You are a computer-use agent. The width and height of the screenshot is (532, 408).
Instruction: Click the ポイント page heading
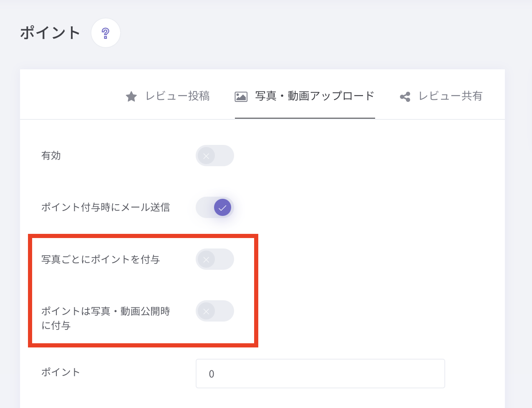pyautogui.click(x=50, y=33)
